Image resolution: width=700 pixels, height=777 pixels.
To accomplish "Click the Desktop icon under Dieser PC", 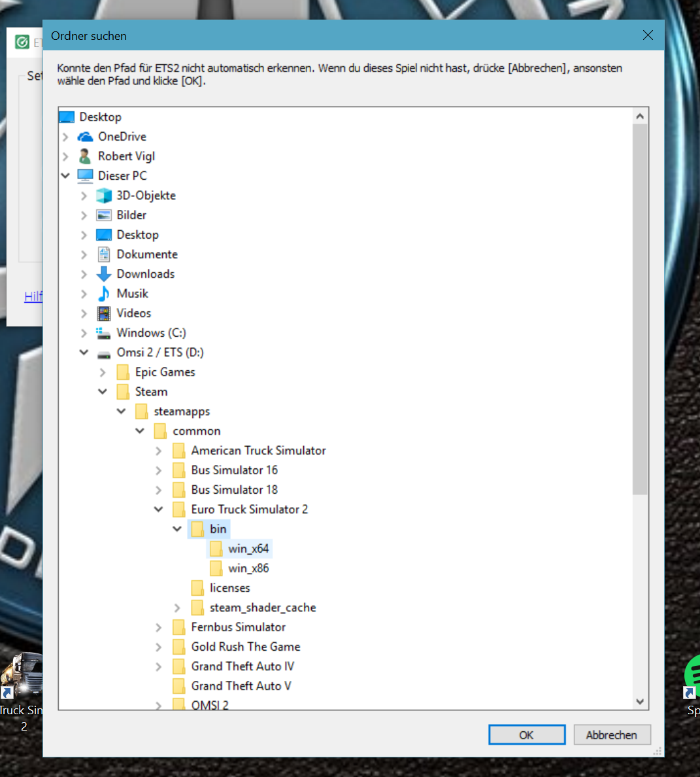I will pyautogui.click(x=104, y=235).
